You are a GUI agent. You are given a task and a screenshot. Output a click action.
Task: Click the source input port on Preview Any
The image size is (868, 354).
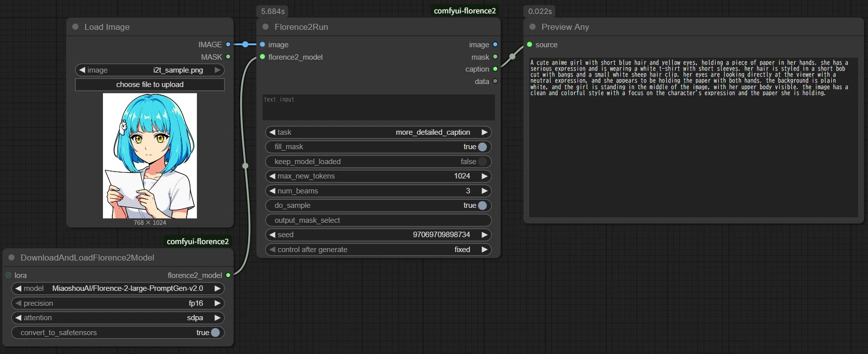click(x=529, y=44)
